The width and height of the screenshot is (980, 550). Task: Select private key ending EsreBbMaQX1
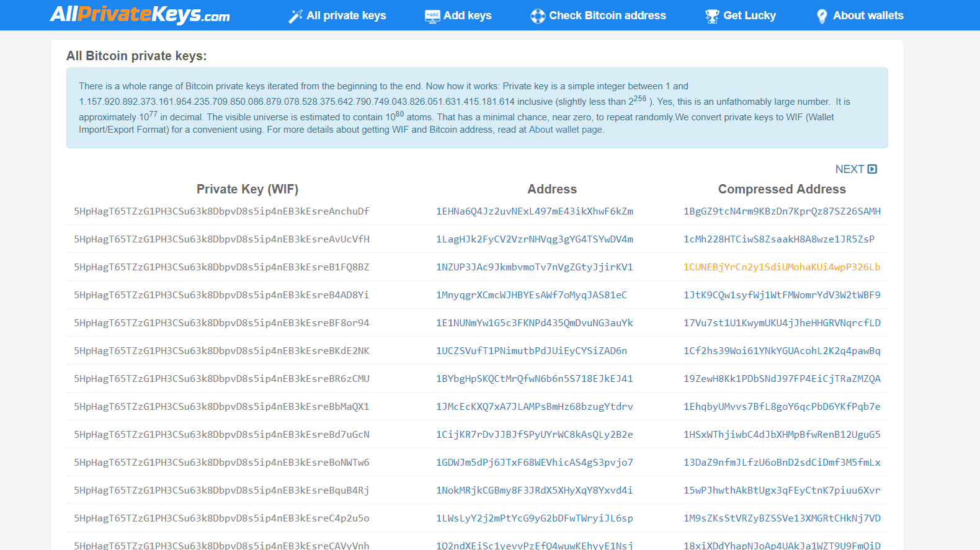point(221,407)
